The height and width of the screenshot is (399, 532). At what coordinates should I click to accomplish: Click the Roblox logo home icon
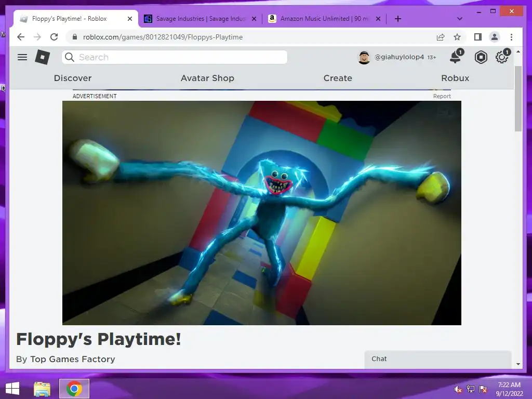(43, 57)
